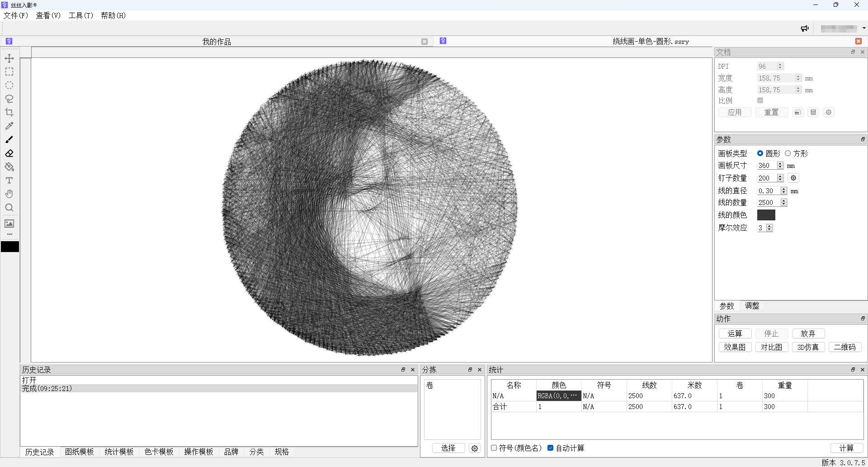This screenshot has height=467, width=868.
Task: Select the Paint Bucket fill tool
Action: tap(9, 167)
